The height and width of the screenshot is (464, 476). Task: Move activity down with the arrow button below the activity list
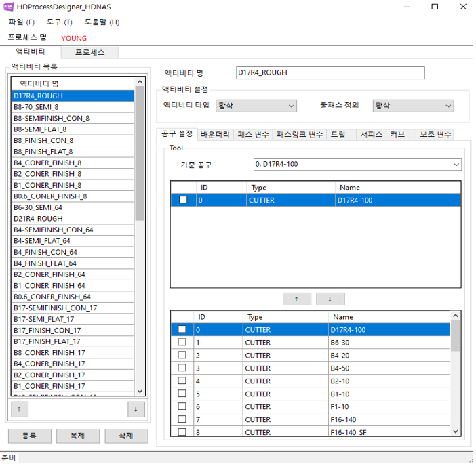pyautogui.click(x=136, y=409)
